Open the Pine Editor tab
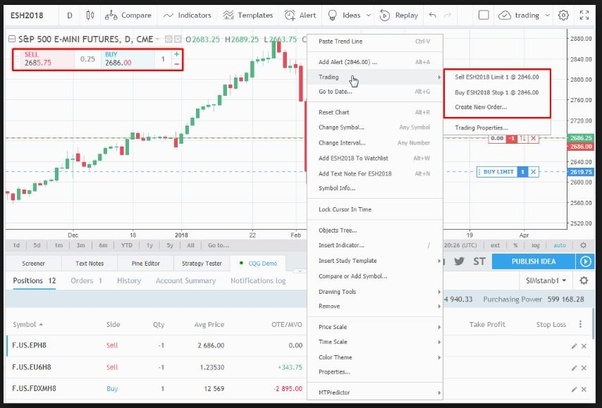 pyautogui.click(x=146, y=263)
